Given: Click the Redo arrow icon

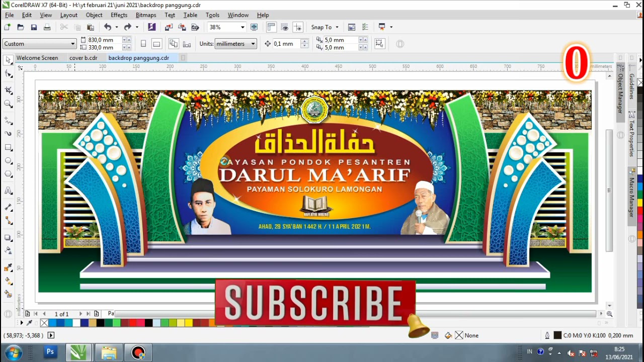Looking at the screenshot, I should click(127, 27).
